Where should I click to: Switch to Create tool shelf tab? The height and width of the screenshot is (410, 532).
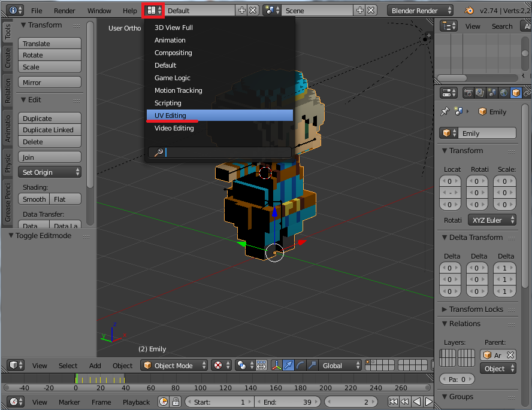[x=7, y=57]
